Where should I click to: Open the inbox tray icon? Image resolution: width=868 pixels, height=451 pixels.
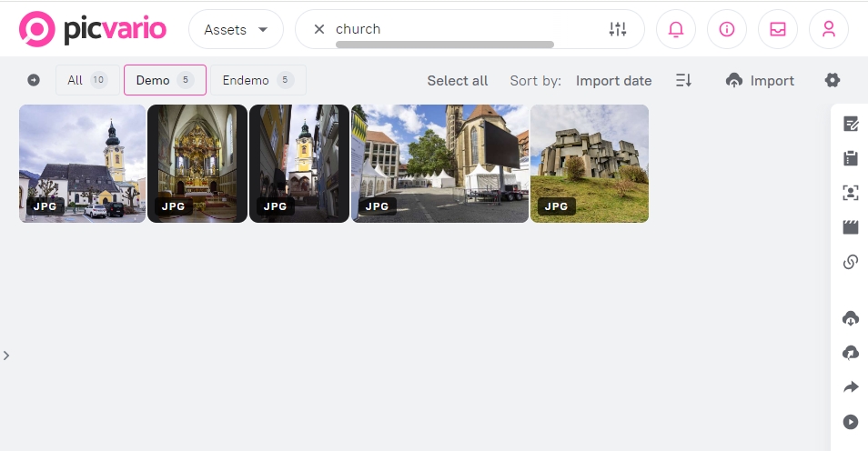click(x=777, y=29)
